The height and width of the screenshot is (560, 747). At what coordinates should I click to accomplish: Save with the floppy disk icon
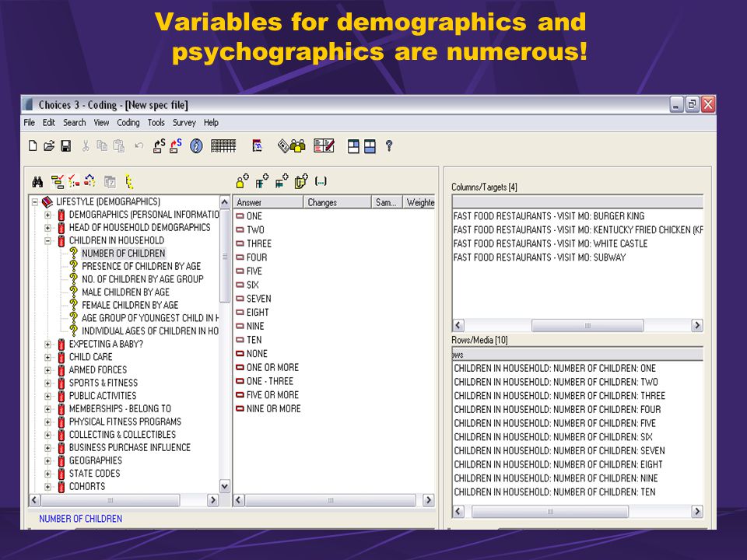click(65, 146)
